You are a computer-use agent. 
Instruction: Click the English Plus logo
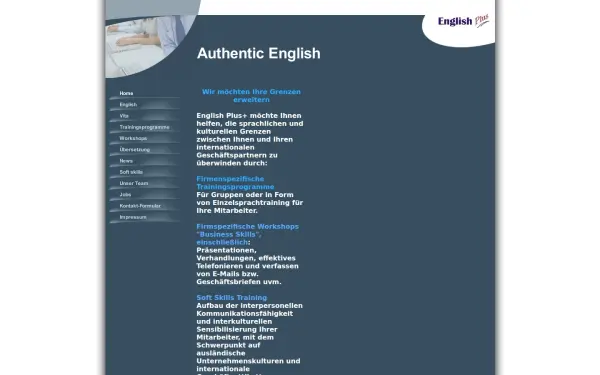coord(463,21)
